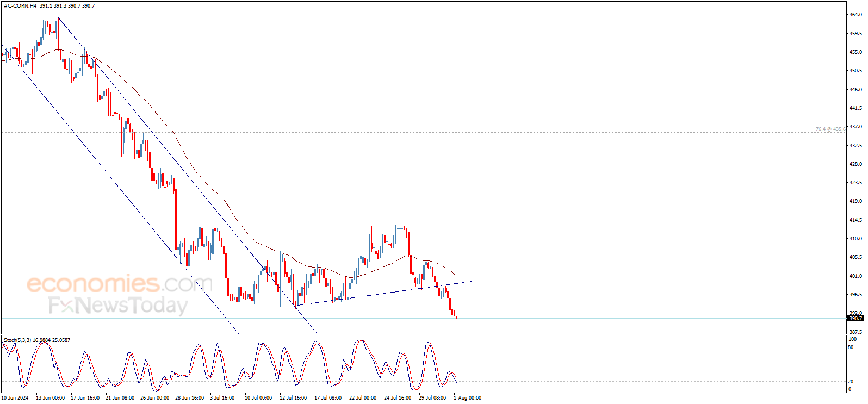Click the 441.5 price axis label
This screenshot has width=868, height=404.
(x=855, y=108)
